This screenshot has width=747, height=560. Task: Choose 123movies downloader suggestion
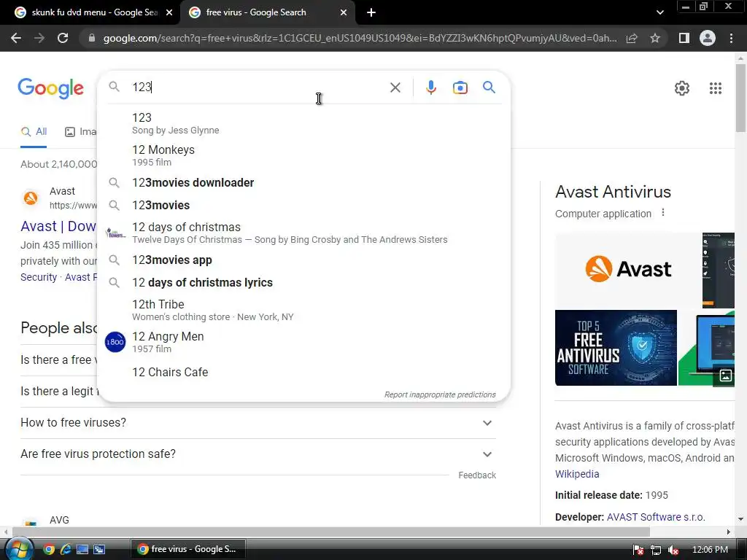pos(304,183)
